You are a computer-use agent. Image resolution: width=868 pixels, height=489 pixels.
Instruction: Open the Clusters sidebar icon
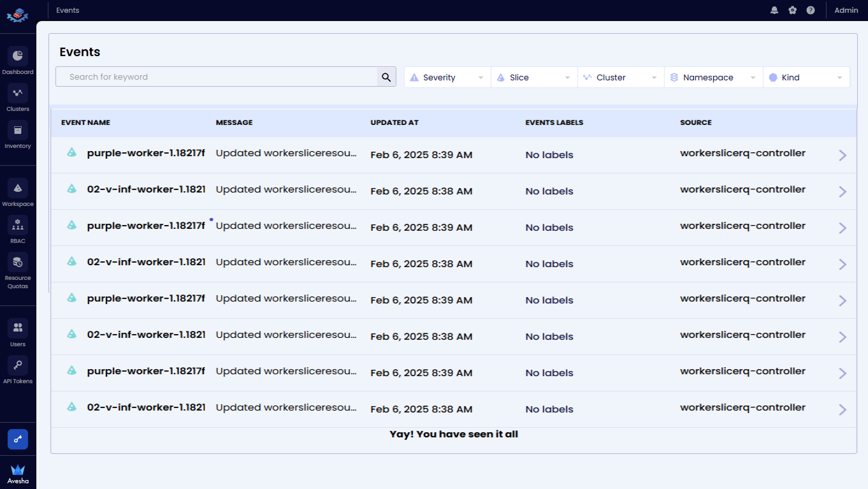18,93
